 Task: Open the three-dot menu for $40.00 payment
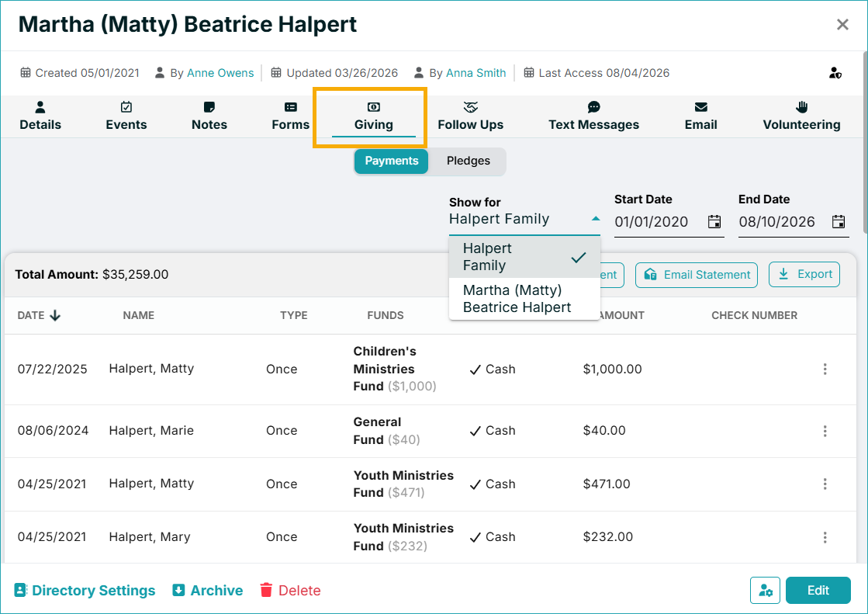(825, 431)
